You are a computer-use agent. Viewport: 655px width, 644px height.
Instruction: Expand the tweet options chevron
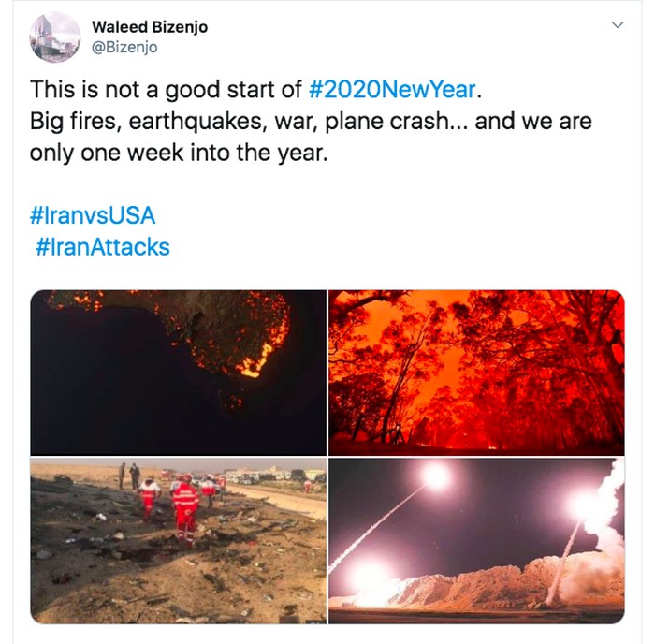[617, 26]
